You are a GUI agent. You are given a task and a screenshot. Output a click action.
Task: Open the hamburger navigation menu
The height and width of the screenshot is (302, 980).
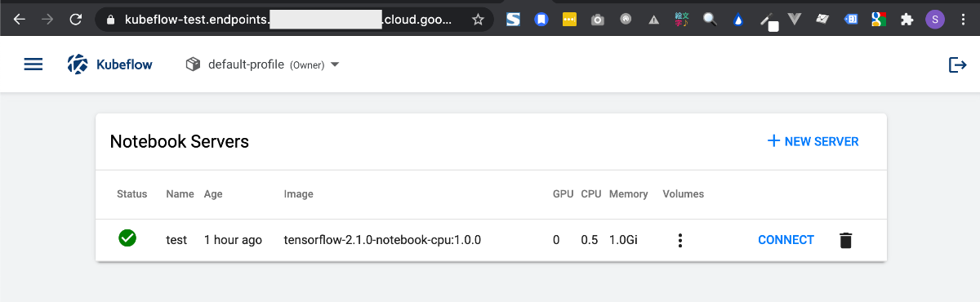[33, 64]
